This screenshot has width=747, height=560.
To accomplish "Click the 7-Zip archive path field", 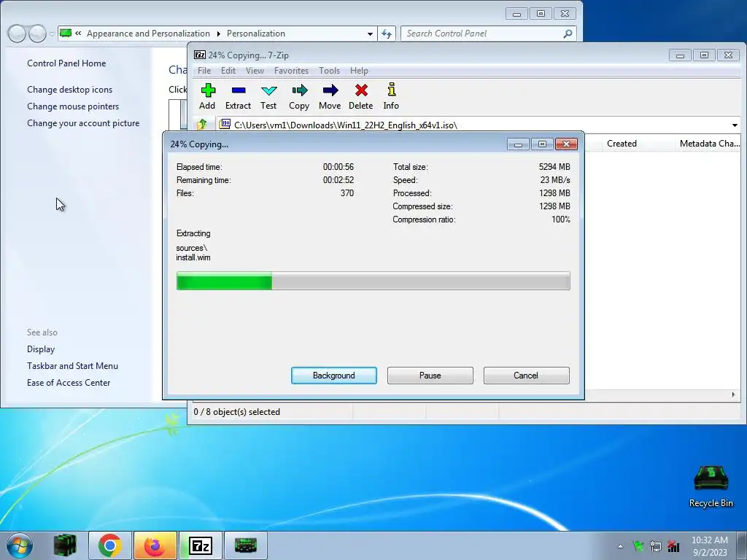I will pyautogui.click(x=480, y=125).
